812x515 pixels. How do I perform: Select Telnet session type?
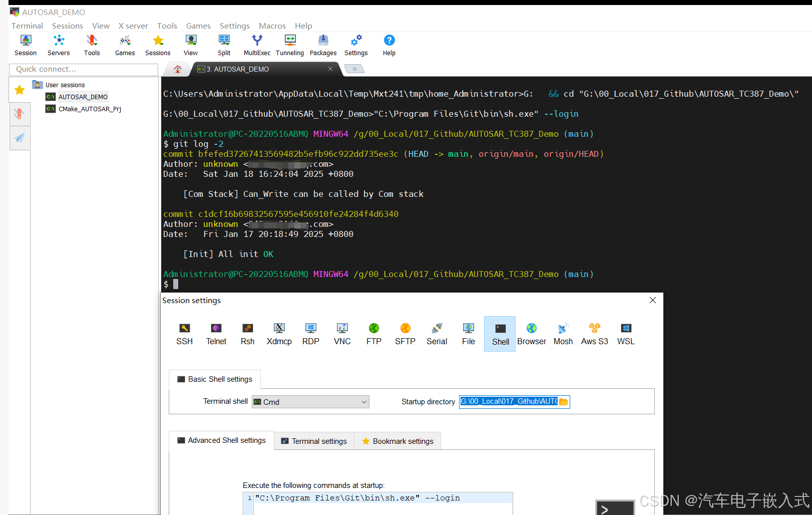216,334
